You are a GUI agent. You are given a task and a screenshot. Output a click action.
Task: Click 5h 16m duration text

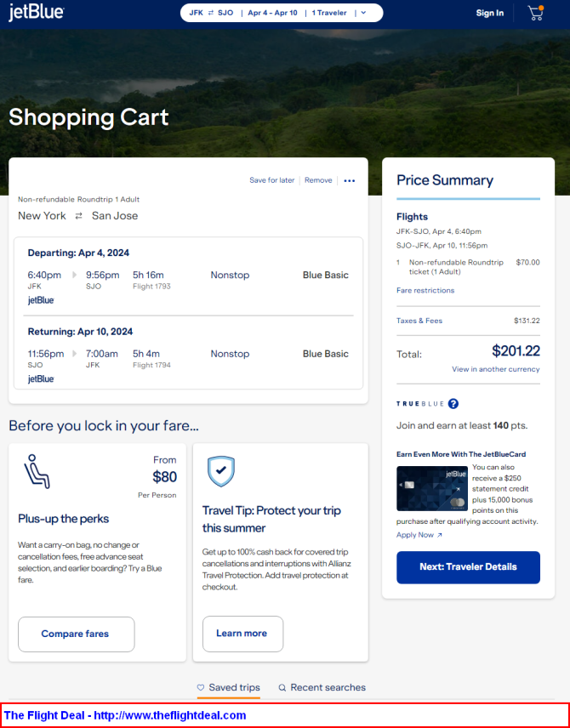(x=148, y=275)
